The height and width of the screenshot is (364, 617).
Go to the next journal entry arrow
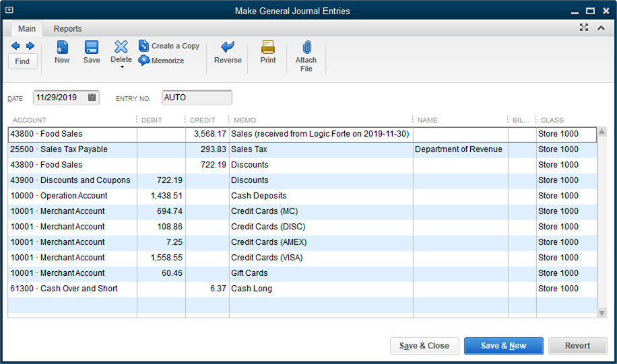(30, 46)
